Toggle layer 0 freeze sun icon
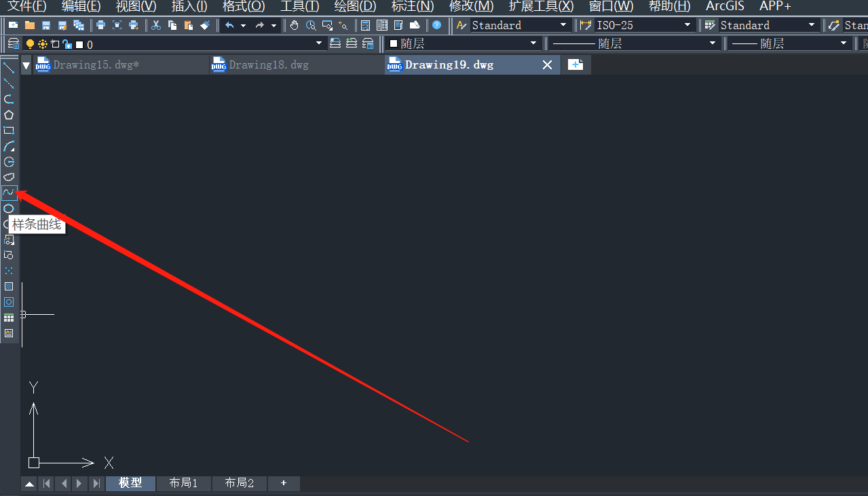The image size is (868, 496). [x=43, y=43]
